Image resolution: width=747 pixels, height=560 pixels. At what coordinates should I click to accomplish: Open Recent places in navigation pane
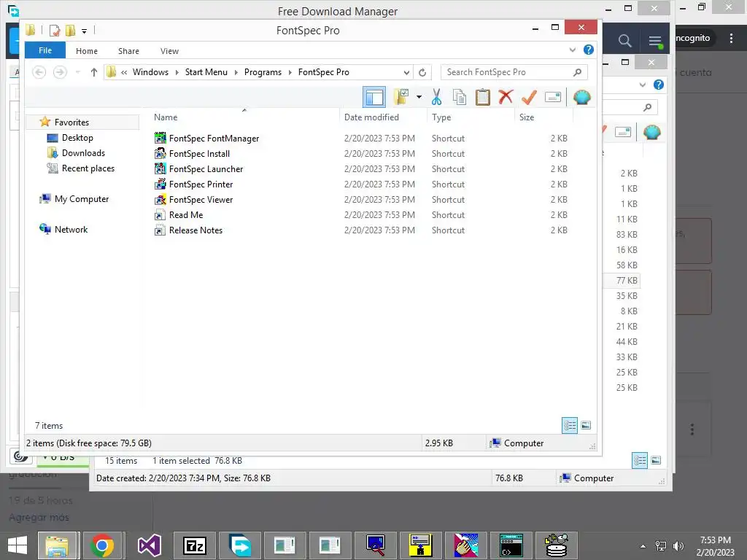[88, 168]
